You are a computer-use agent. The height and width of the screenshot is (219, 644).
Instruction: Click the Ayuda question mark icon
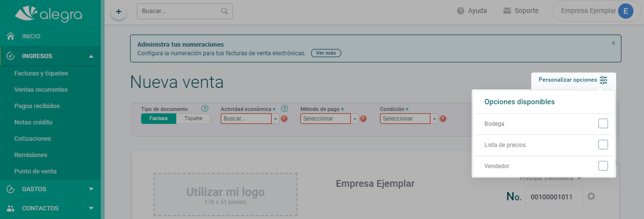pyautogui.click(x=460, y=11)
